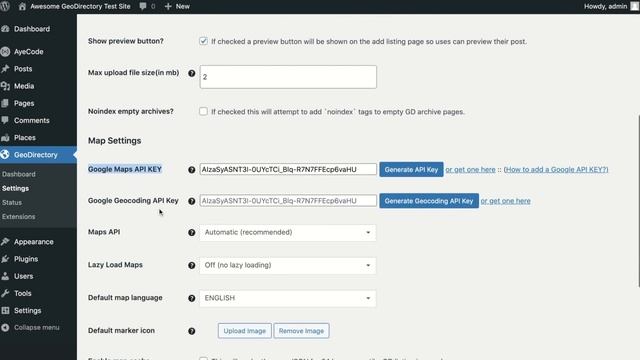The image size is (640, 360).
Task: Open 'or get one here' link for Geocoding key
Action: coord(505,201)
